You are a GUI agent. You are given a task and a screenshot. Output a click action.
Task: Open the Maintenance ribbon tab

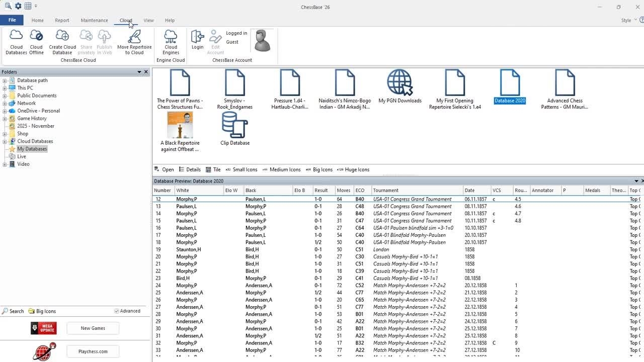[94, 21]
